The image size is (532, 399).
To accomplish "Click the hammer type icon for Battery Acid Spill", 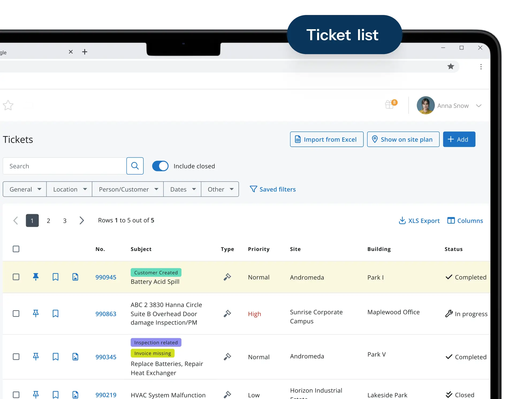I will tap(227, 277).
